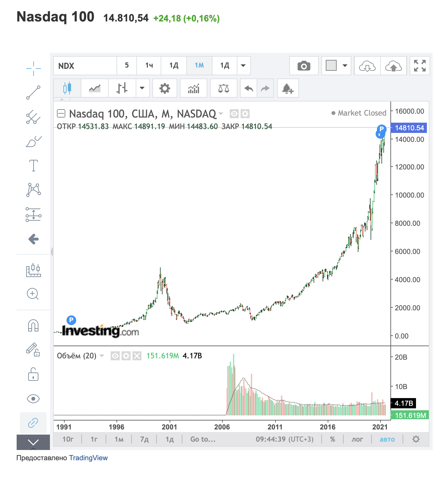
Task: Select the area chart style icon
Action: point(95,88)
